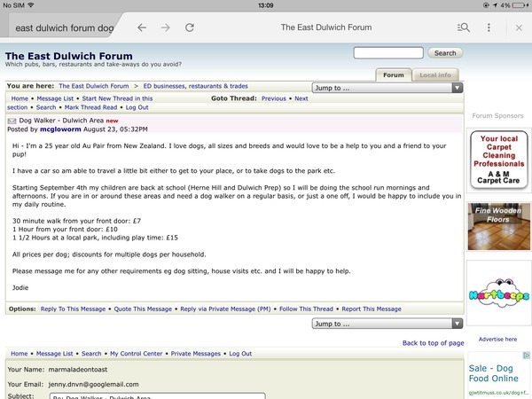Image resolution: width=532 pixels, height=399 pixels.
Task: Tap the battery indicator in status bar
Action: click(x=520, y=5)
